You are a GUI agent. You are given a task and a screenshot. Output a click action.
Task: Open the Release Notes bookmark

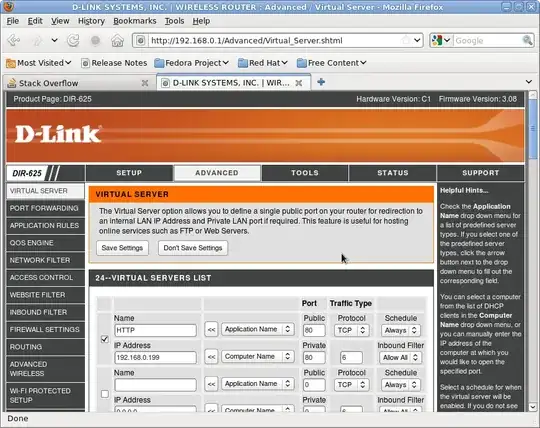pyautogui.click(x=114, y=63)
